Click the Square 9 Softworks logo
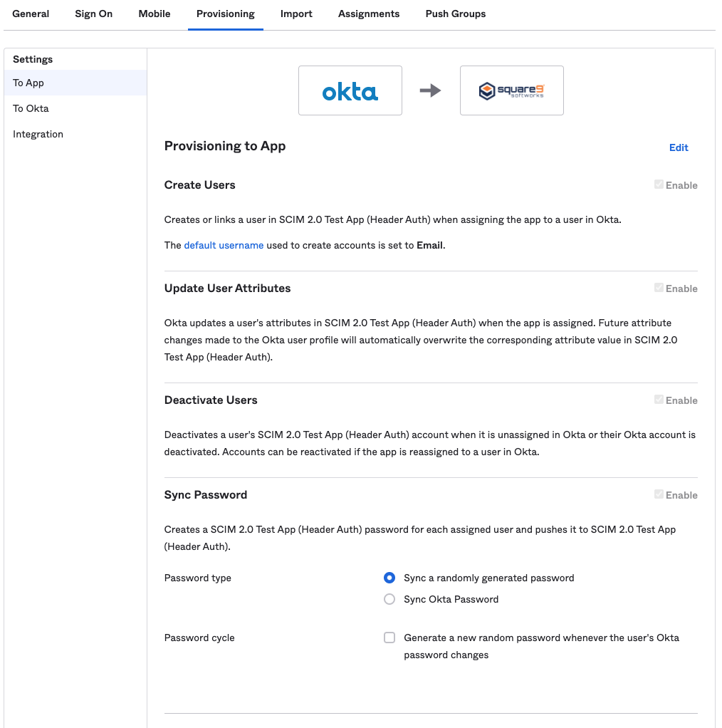Screen dimensions: 722x728 click(512, 90)
